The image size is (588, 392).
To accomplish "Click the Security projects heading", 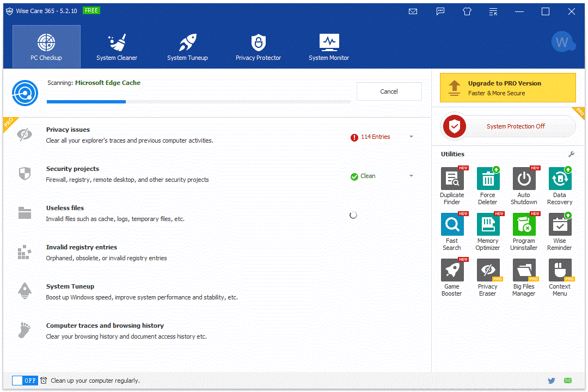I will click(x=72, y=169).
